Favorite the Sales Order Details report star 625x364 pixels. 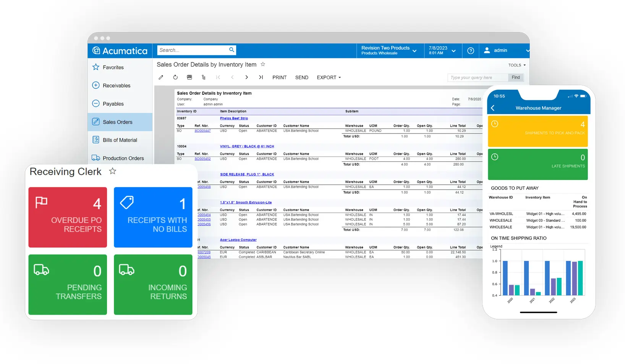click(x=263, y=64)
